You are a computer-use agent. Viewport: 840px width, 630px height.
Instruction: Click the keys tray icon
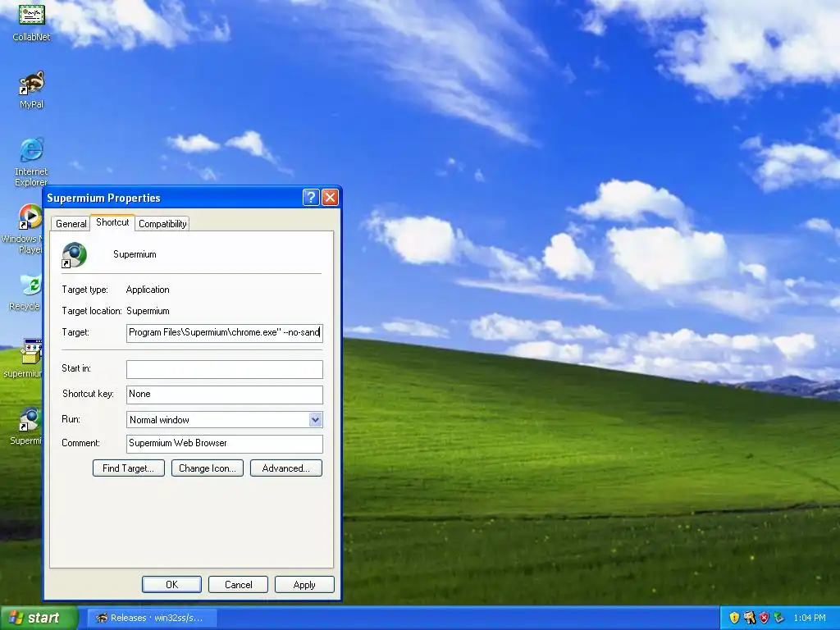coord(750,618)
